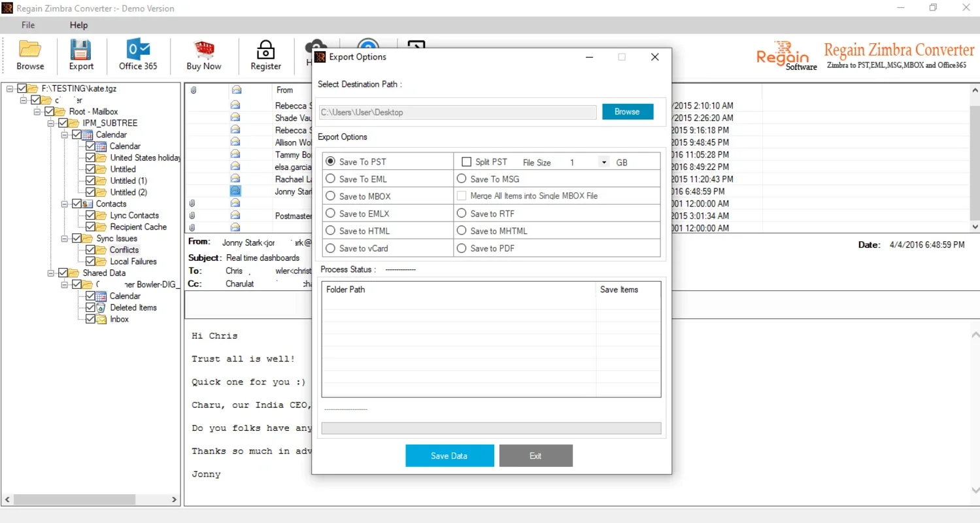The height and width of the screenshot is (523, 980).
Task: Click the Sync Issues folder icon
Action: point(88,239)
